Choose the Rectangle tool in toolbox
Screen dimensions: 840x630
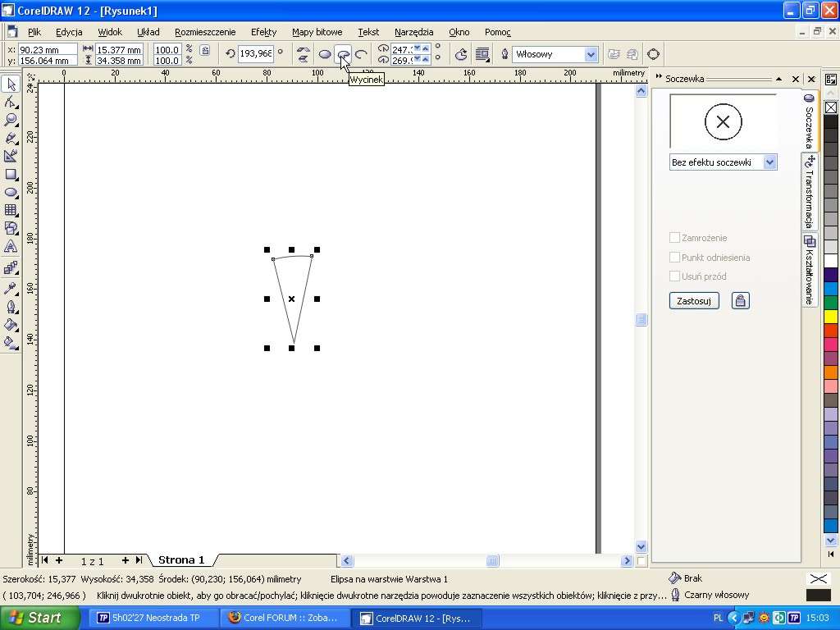click(x=11, y=174)
